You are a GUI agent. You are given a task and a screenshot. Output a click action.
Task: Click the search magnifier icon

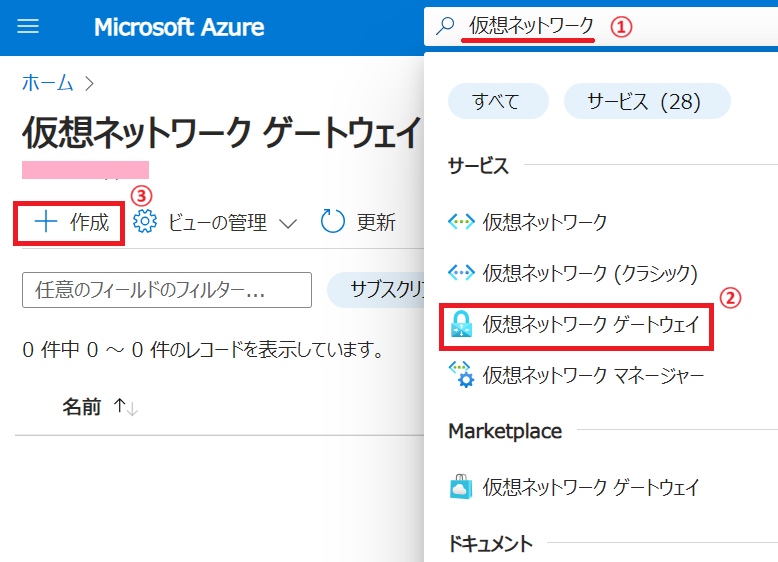(445, 26)
